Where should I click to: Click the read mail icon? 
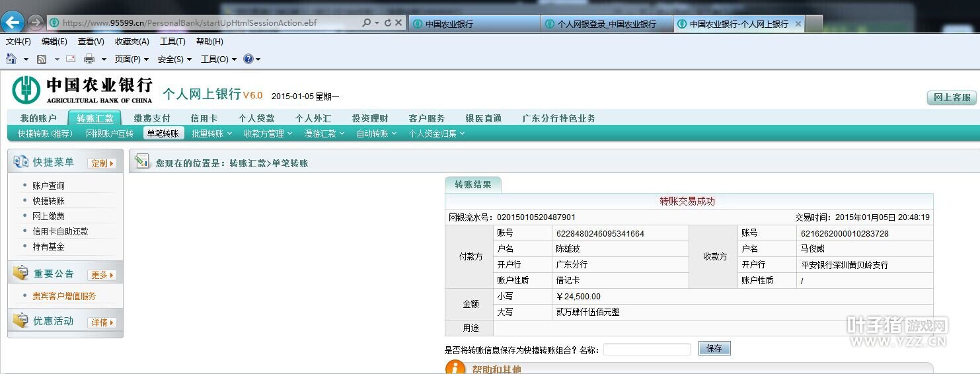pyautogui.click(x=71, y=59)
